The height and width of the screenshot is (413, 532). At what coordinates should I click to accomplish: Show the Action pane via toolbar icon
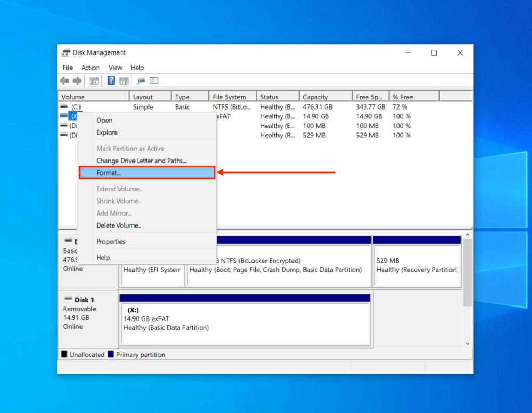point(123,81)
